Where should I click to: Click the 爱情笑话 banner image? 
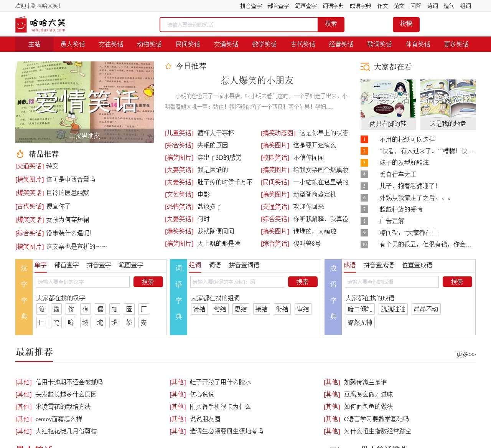tap(84, 102)
